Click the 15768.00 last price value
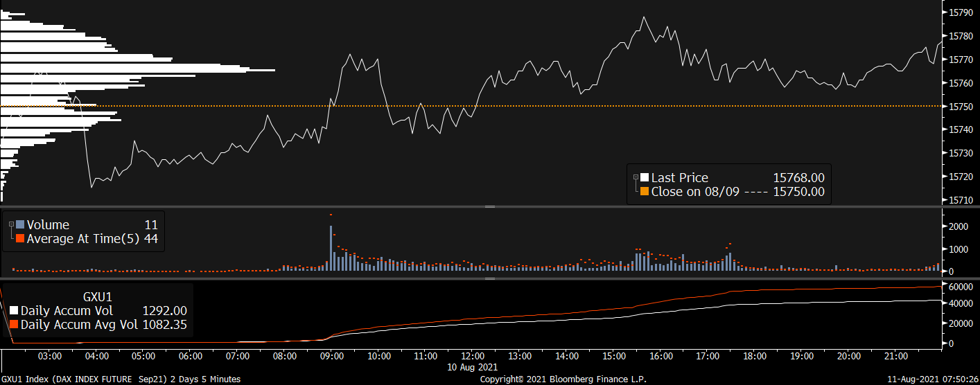Viewport: 980px width, 385px height. [798, 178]
